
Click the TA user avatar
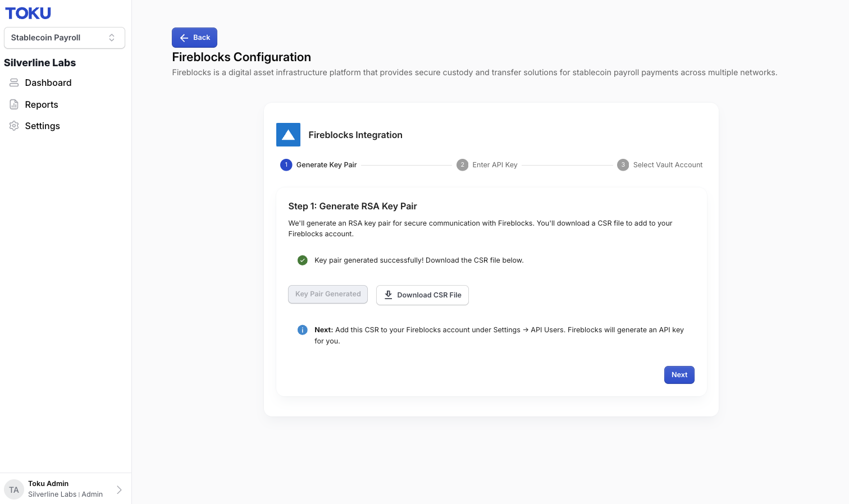point(14,490)
